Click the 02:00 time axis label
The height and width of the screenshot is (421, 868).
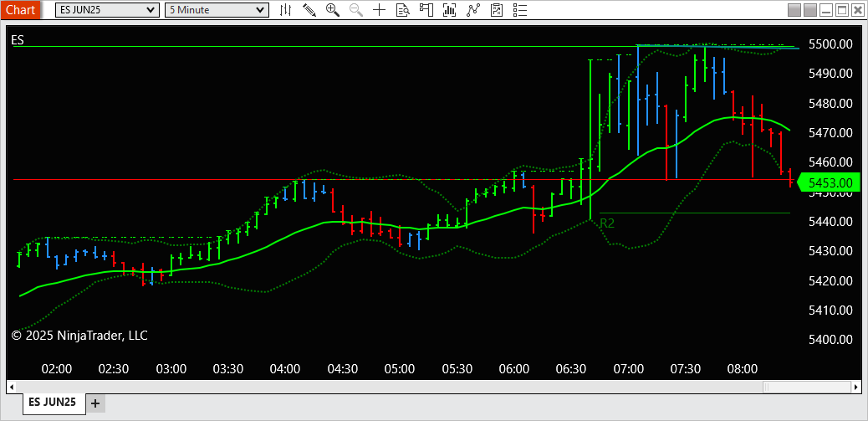tap(57, 369)
